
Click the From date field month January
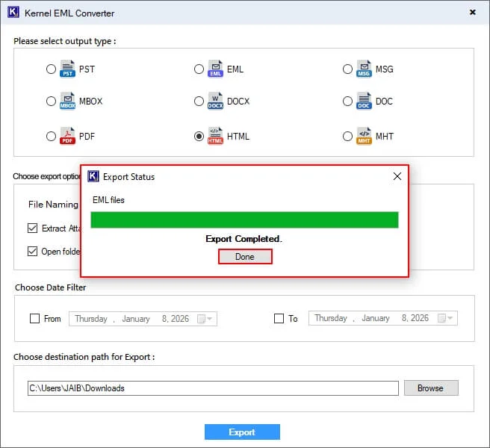136,319
